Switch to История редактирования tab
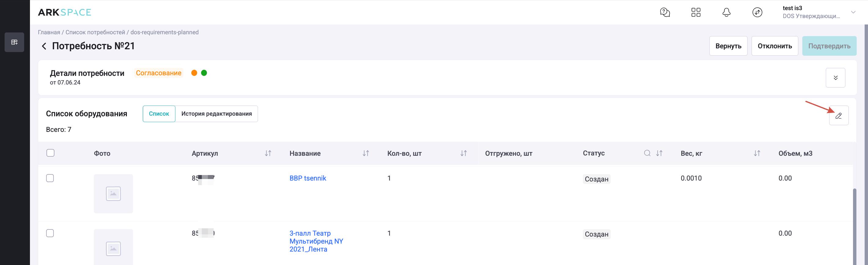Image resolution: width=868 pixels, height=265 pixels. 216,114
